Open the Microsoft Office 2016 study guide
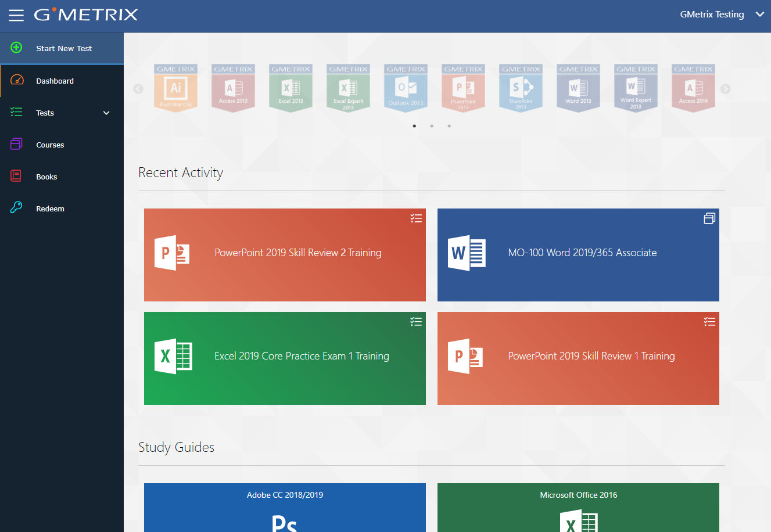This screenshot has height=532, width=771. (578, 508)
